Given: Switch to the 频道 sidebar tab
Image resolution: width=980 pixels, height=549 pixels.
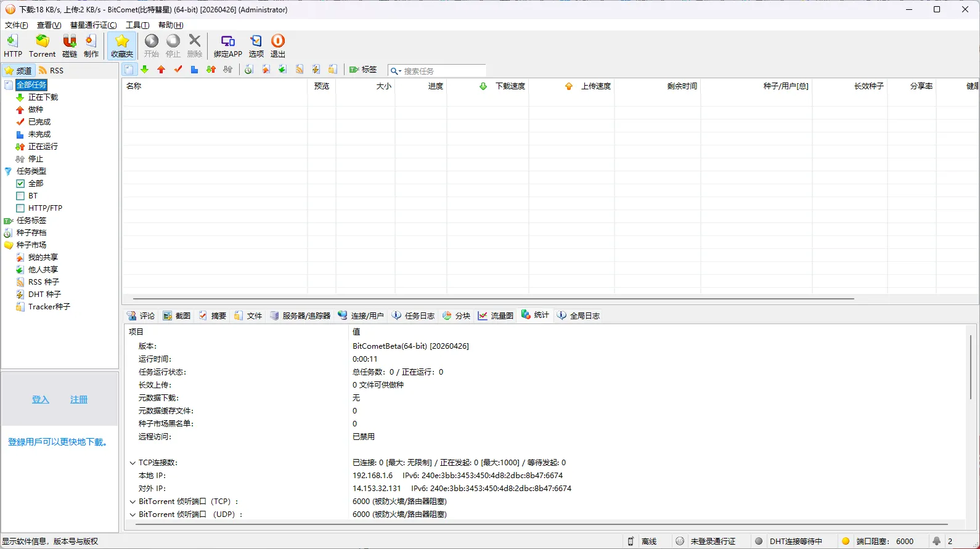Looking at the screenshot, I should click(x=18, y=70).
